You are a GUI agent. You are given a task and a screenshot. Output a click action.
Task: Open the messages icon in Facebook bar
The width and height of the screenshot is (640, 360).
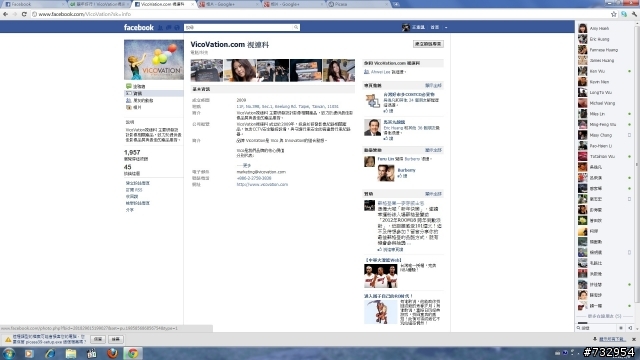pos(169,28)
